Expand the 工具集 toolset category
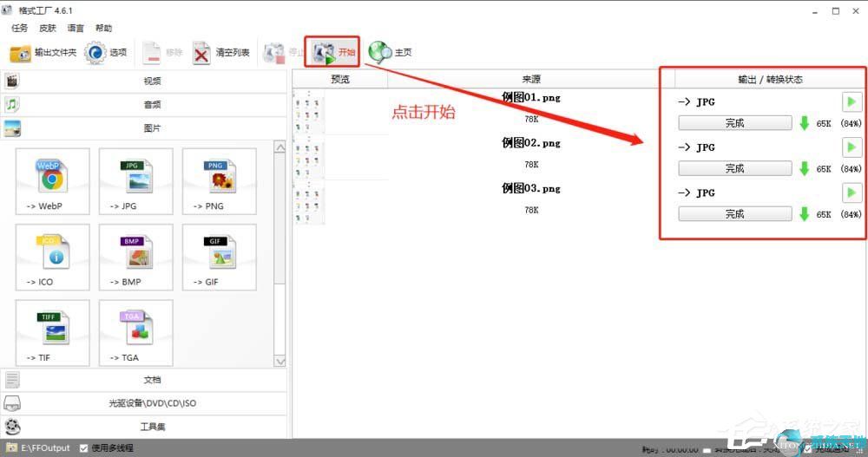This screenshot has width=868, height=457. point(144,427)
